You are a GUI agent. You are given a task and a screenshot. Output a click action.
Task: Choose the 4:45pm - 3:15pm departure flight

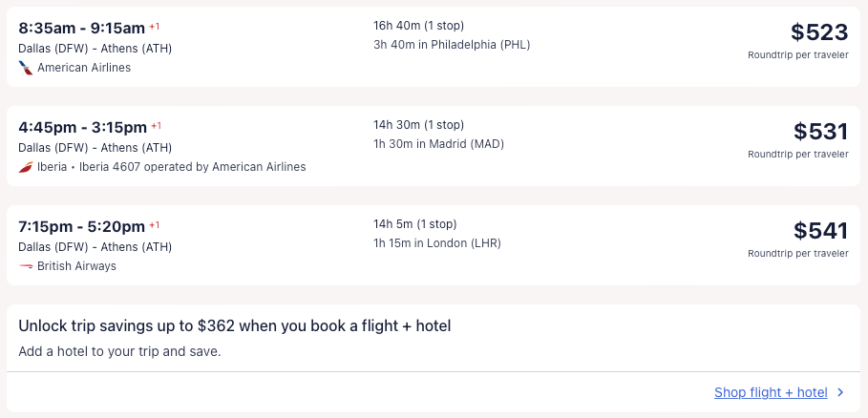pyautogui.click(x=82, y=127)
